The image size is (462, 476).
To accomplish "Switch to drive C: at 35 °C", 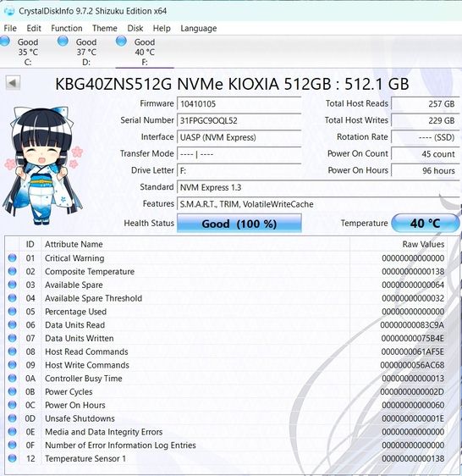I will [x=28, y=52].
